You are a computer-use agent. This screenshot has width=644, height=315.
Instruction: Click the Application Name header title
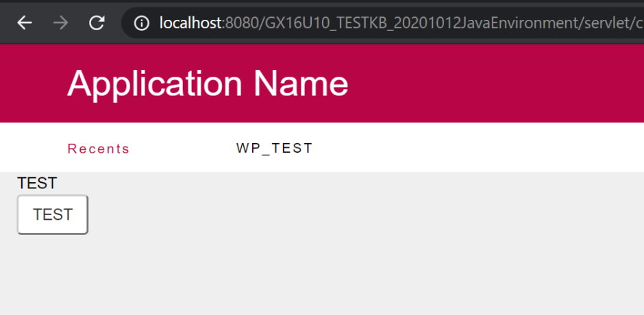(208, 84)
